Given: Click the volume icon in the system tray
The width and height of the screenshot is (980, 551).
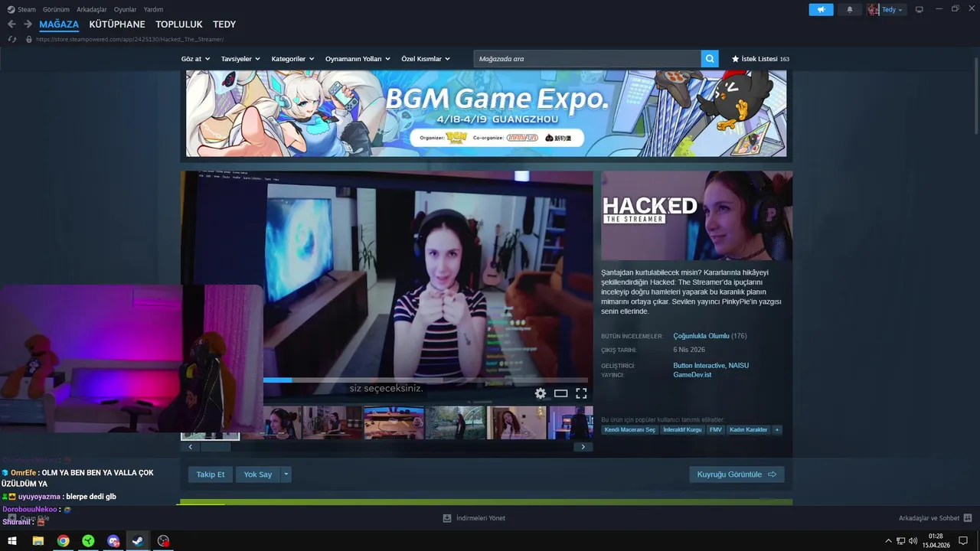Looking at the screenshot, I should (x=913, y=541).
